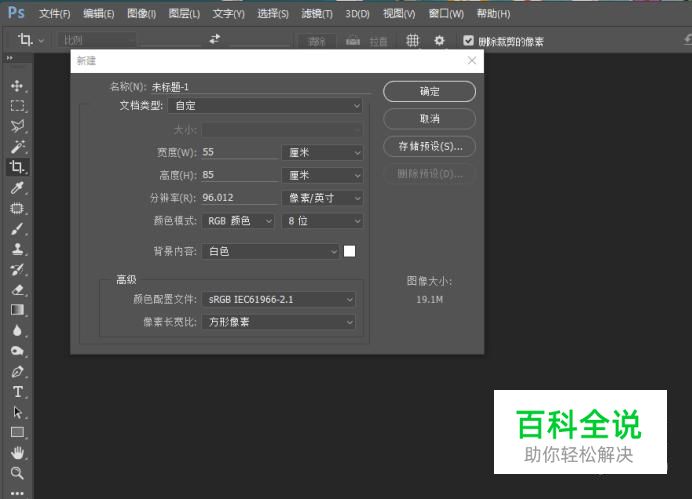The image size is (692, 499).
Task: Select the Horizontal Type tool
Action: coord(17,392)
